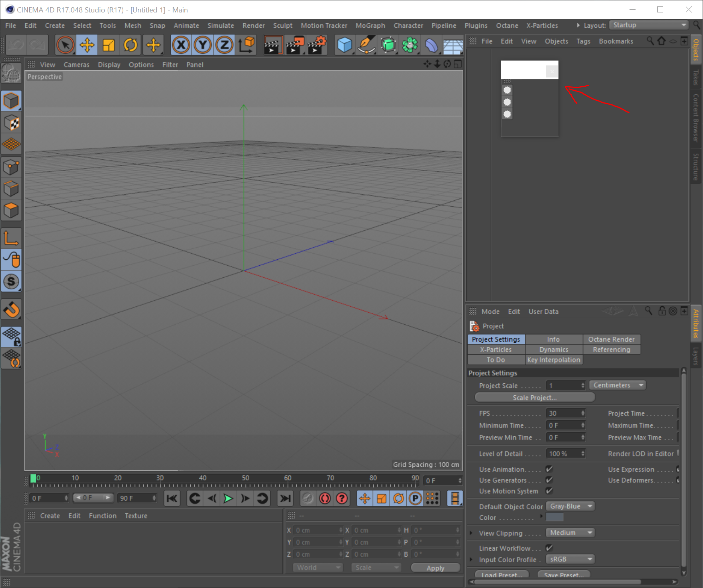Play the animation forwards
This screenshot has width=703, height=588.
[228, 498]
